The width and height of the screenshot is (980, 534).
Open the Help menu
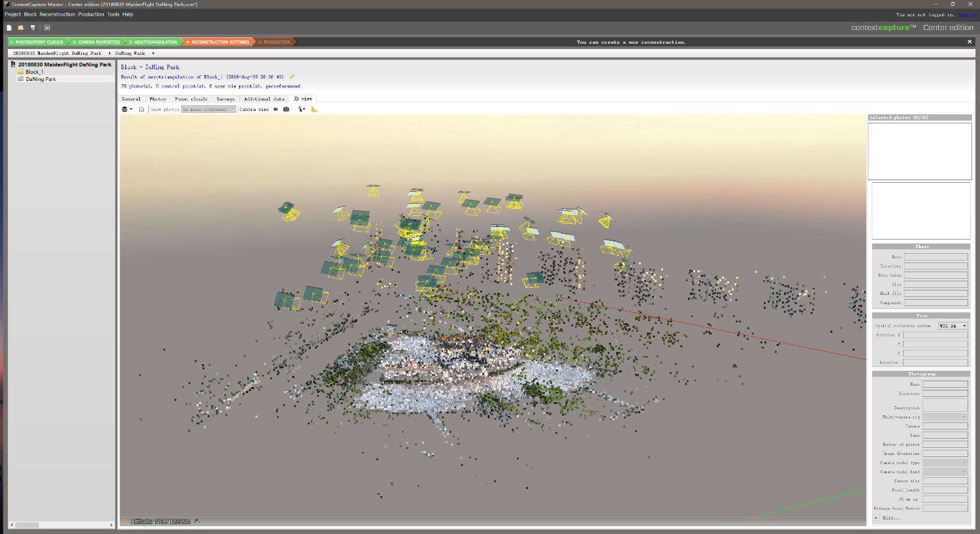(128, 14)
